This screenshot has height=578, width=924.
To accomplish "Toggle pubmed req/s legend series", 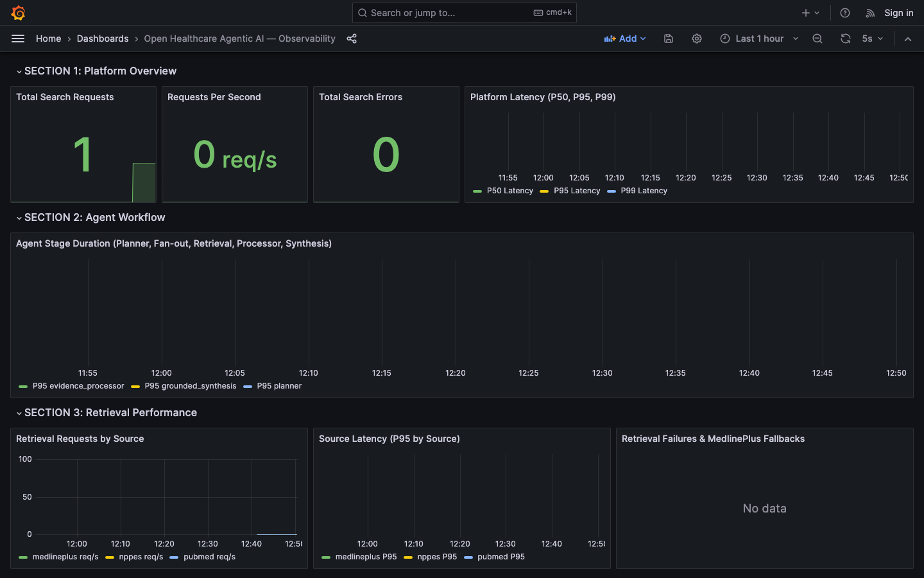I will tap(203, 557).
